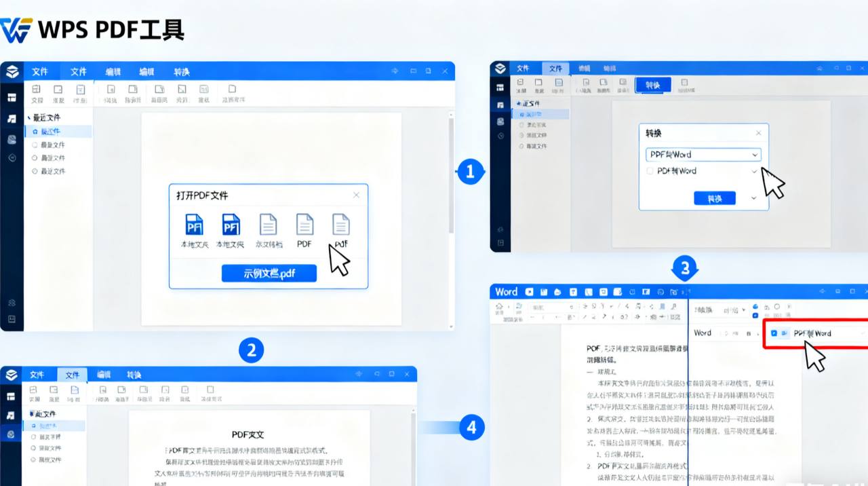Open the 转换 menu in top-left window
868x486 pixels.
tap(181, 72)
